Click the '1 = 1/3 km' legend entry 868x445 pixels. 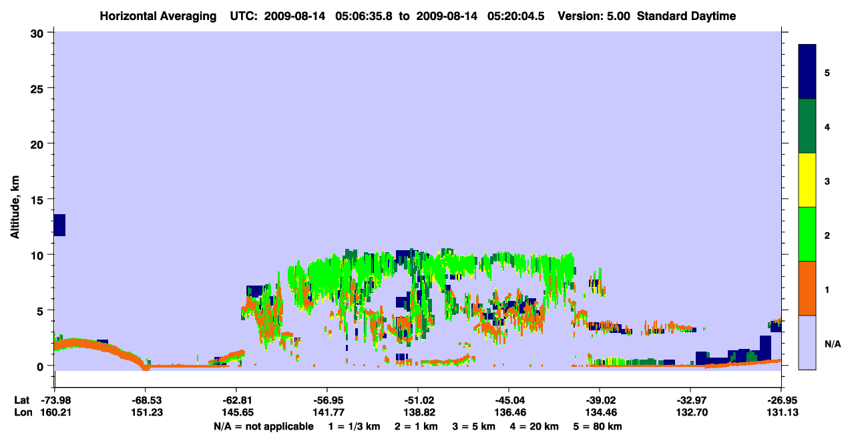pyautogui.click(x=354, y=426)
